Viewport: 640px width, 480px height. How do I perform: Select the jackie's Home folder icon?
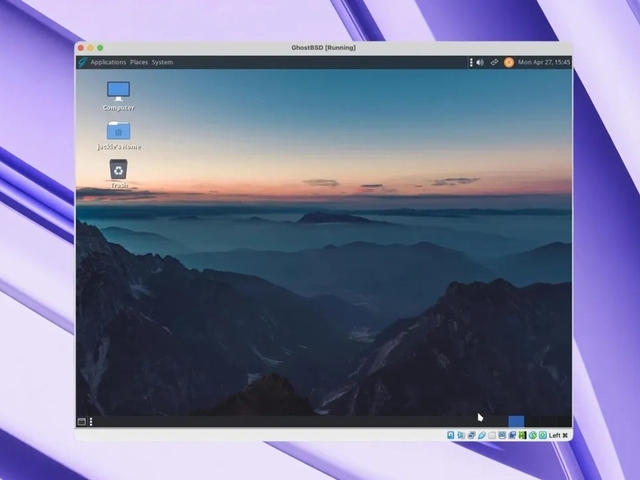coord(118,131)
